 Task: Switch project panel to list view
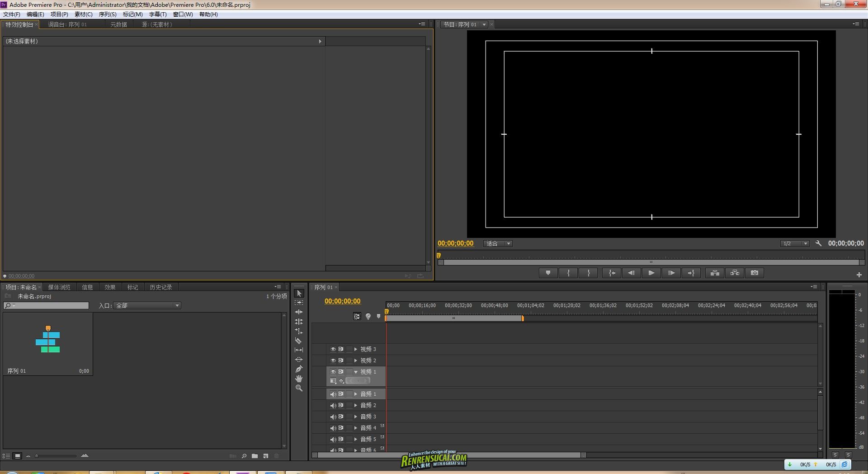pyautogui.click(x=6, y=456)
